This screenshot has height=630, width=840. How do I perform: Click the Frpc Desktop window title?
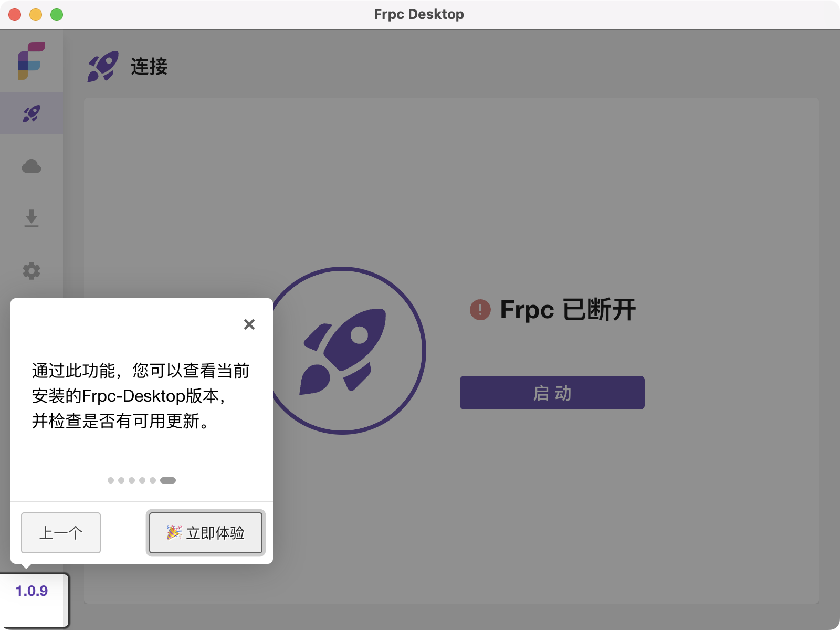(x=419, y=14)
